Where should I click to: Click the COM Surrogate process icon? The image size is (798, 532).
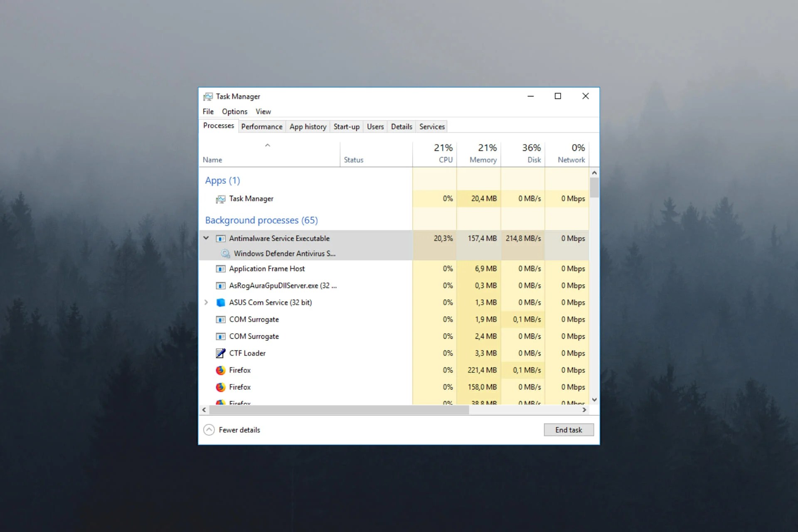coord(221,319)
